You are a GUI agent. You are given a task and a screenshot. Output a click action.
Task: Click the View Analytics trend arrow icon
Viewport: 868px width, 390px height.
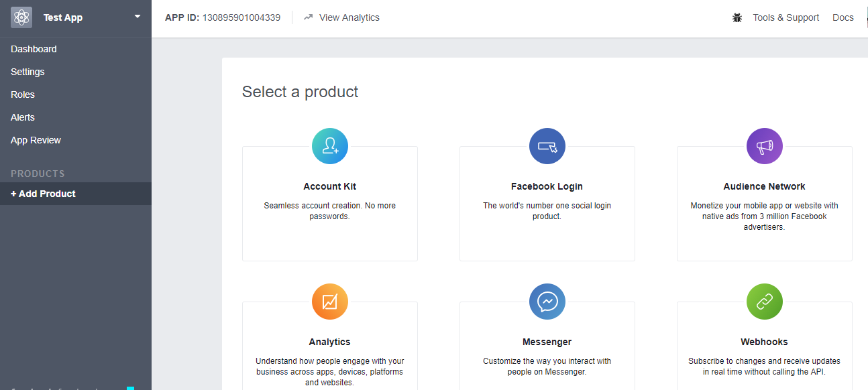click(309, 17)
